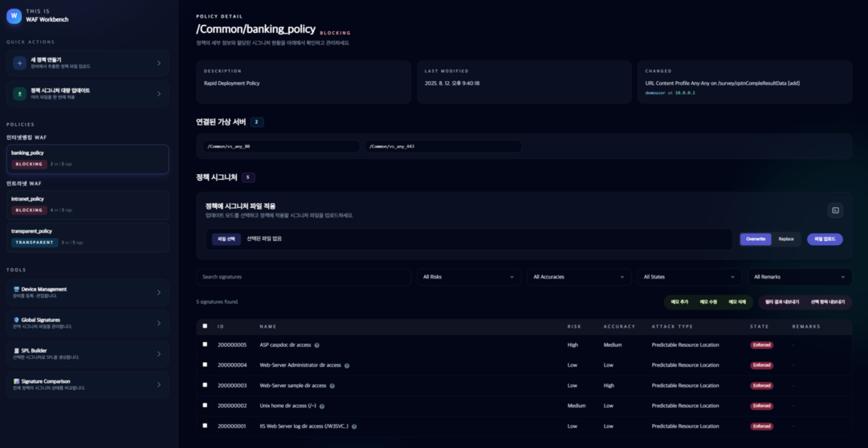
Task: Click the Search signatures input field
Action: tap(304, 277)
